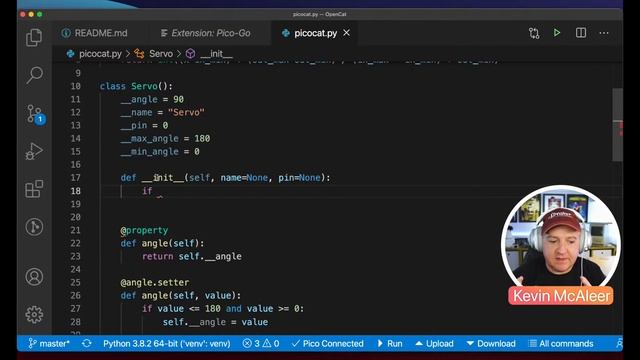Image resolution: width=640 pixels, height=360 pixels.
Task: Open Servo class breadcrumb dropdown
Action: click(x=161, y=53)
